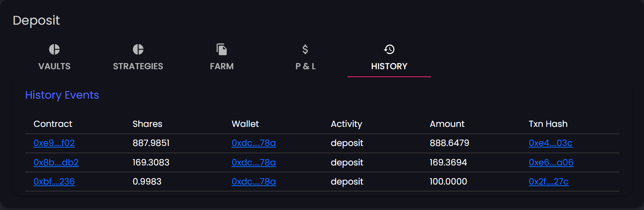Open the STRATEGIES tab
This screenshot has width=644, height=210.
(138, 66)
